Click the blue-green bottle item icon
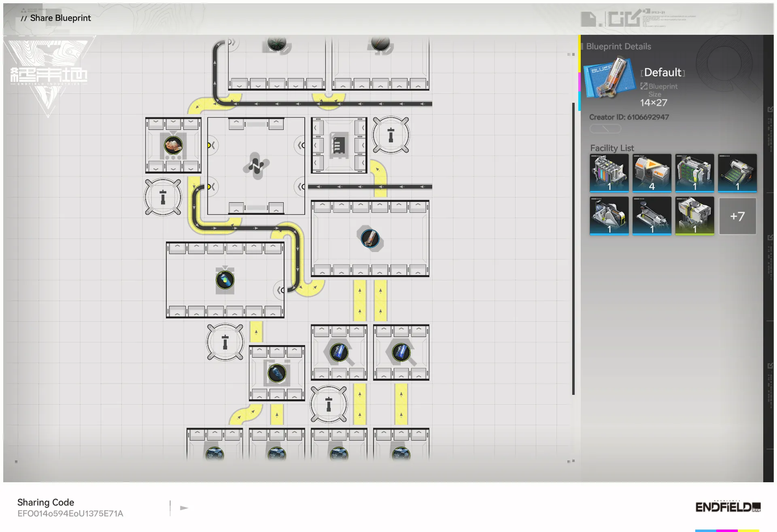777x532 pixels. (x=225, y=280)
